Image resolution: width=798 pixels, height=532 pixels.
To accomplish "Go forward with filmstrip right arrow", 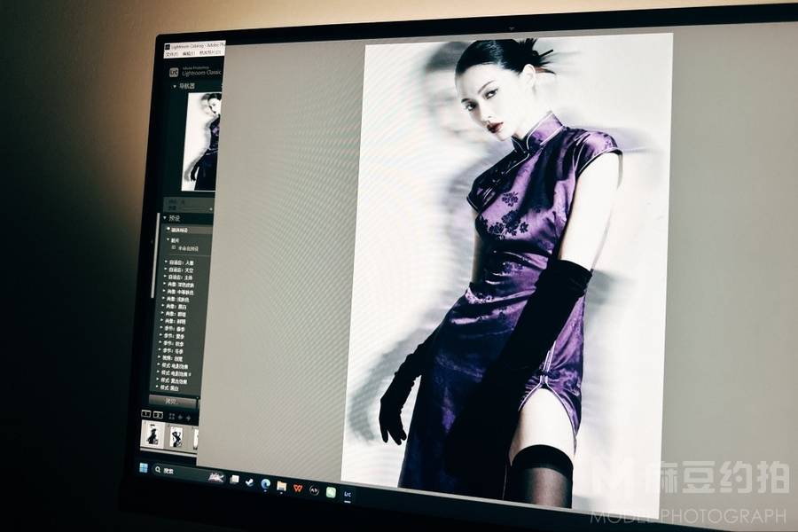I will pos(188,419).
